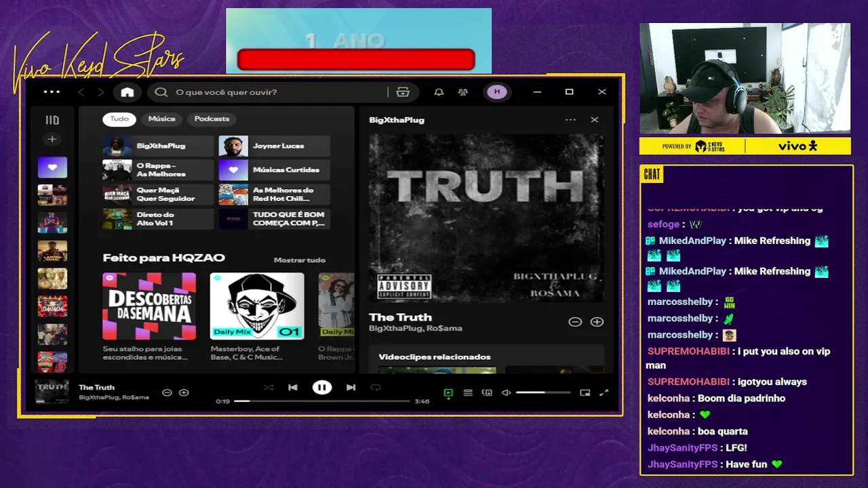Open the play queue
Viewport: 868px width, 488px height.
tap(468, 392)
